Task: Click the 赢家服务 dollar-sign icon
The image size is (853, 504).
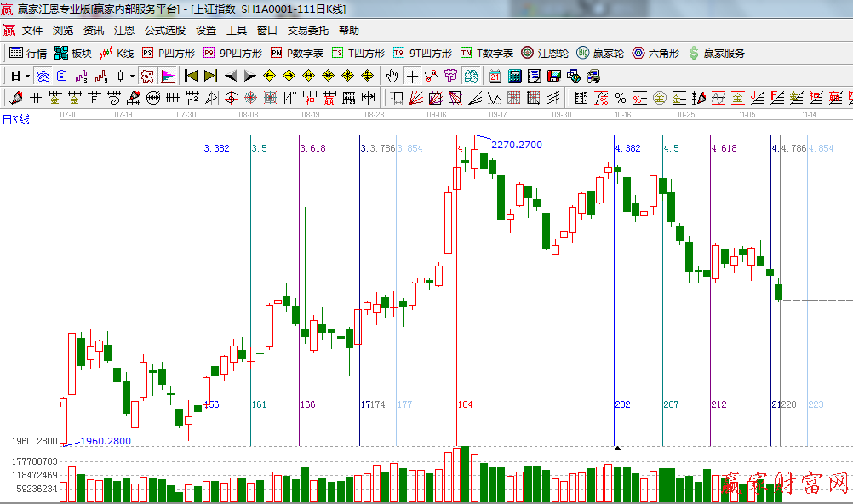Action: [x=694, y=53]
